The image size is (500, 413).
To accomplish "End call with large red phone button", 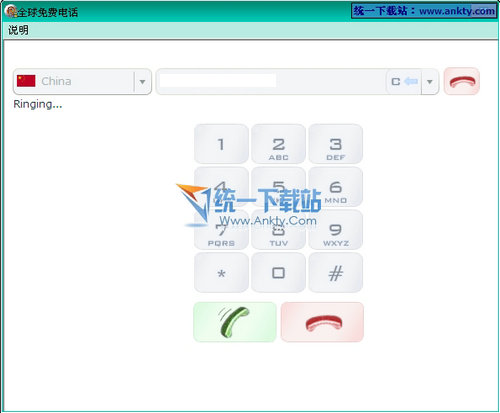I will click(322, 322).
